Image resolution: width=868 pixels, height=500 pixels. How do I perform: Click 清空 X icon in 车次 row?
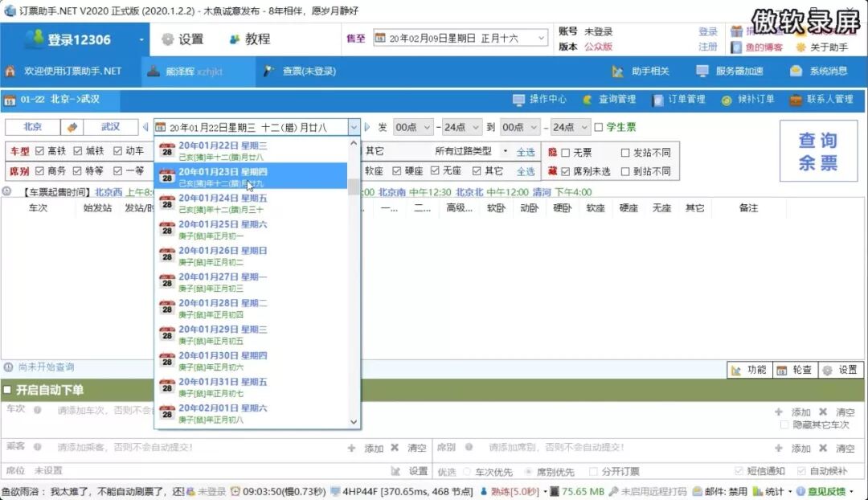point(823,412)
